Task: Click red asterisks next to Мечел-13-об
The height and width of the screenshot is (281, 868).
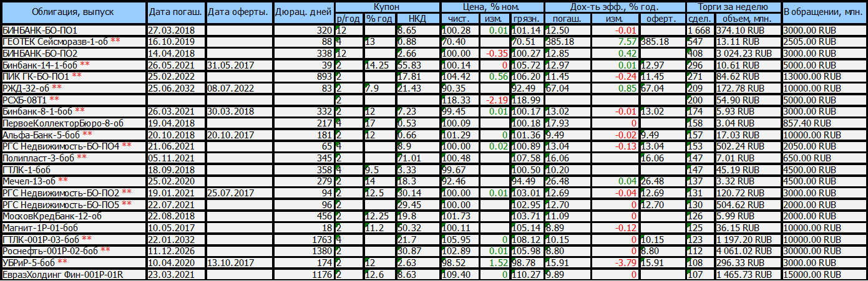Action: (63, 181)
